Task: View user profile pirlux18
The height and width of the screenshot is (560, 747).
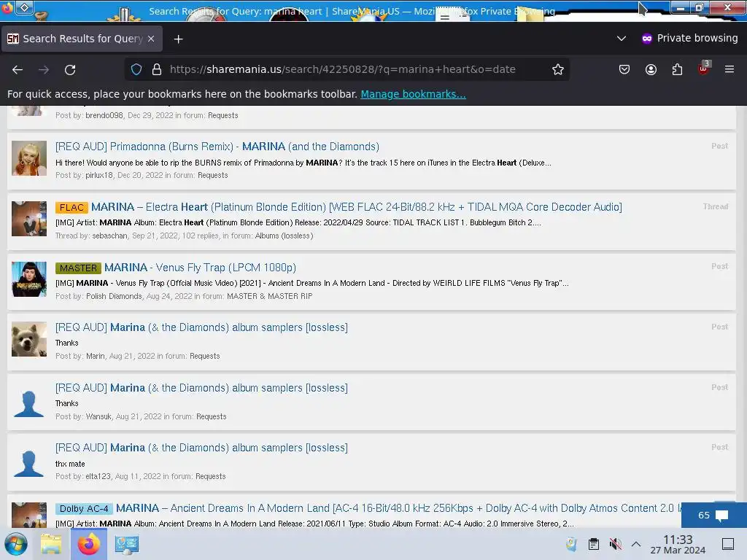Action: [x=99, y=175]
